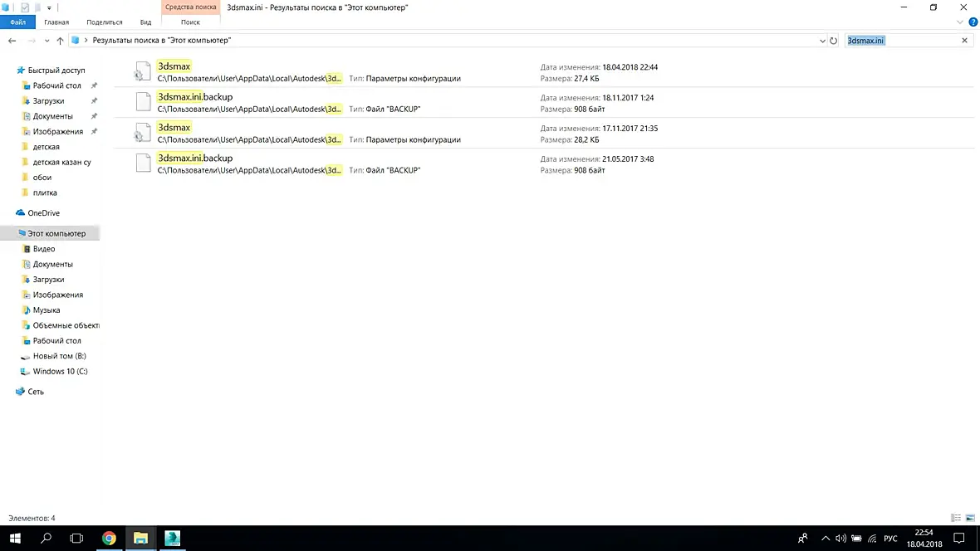The image size is (980, 551).
Task: Open the плитка folder
Action: (x=44, y=193)
